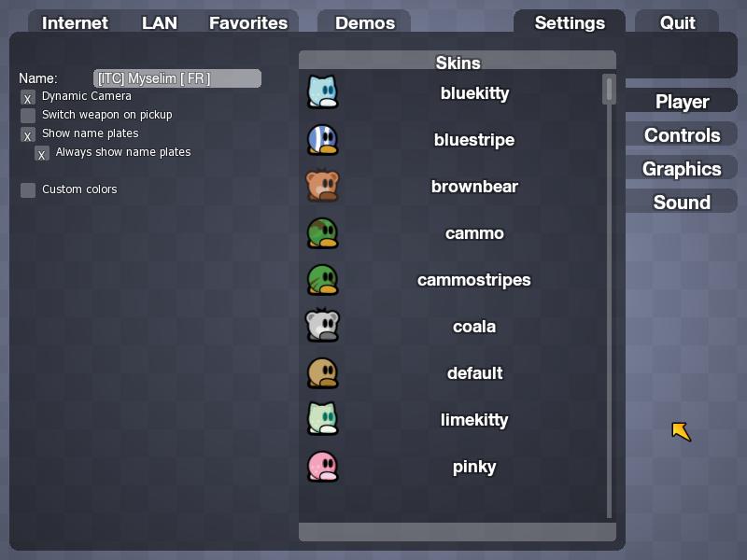Pick the coala skin icon
Viewport: 747px width, 560px height.
coord(322,325)
